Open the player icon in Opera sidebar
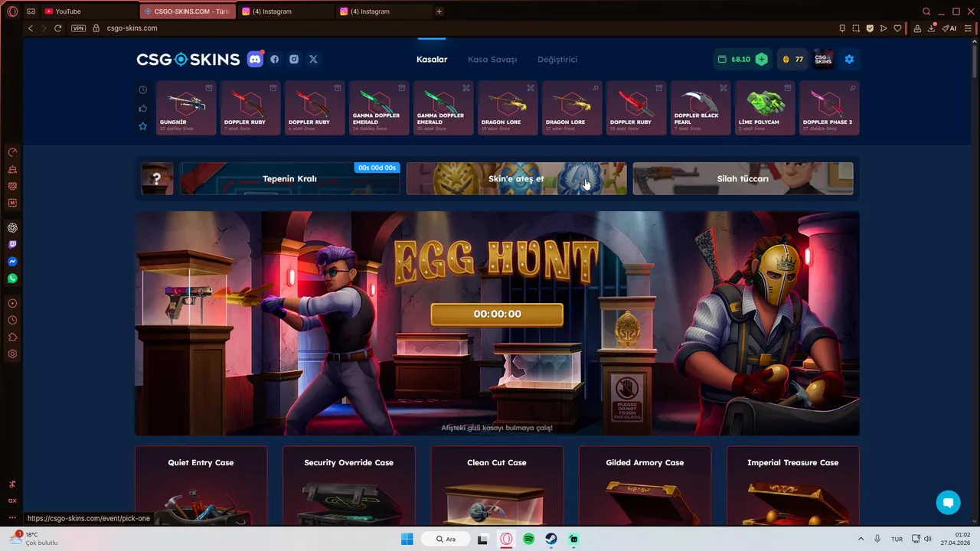Viewport: 980px width, 551px height. [x=12, y=304]
